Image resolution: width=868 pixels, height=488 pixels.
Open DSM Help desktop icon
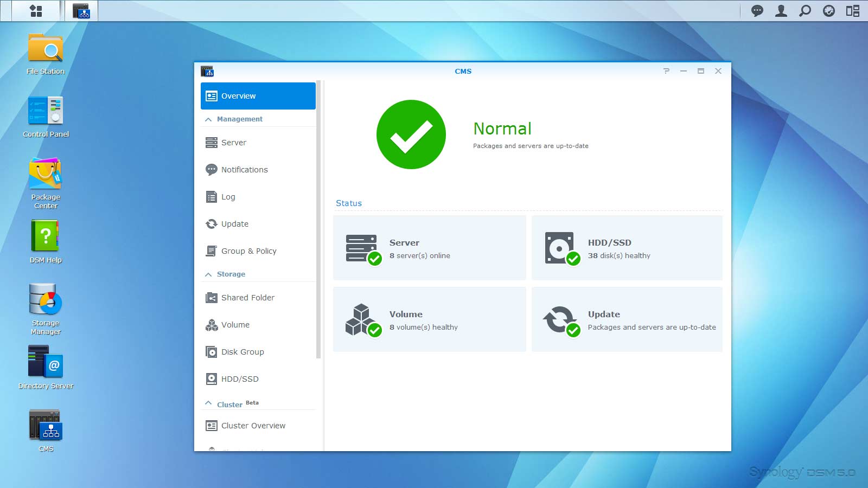click(x=46, y=237)
